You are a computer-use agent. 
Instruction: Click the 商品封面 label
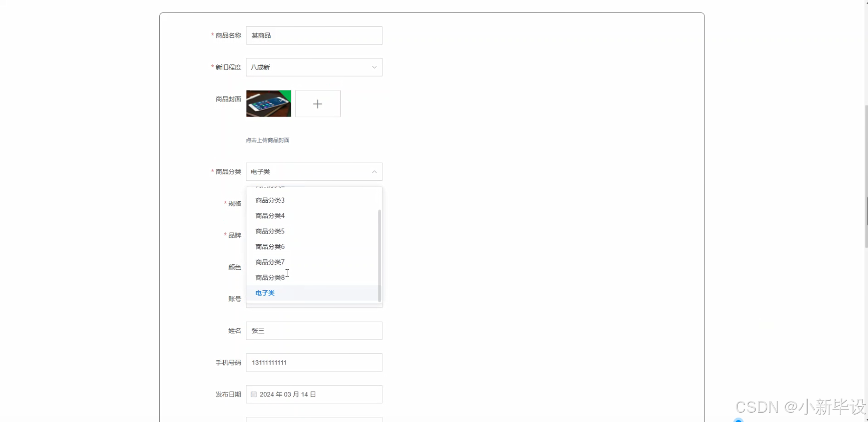[x=228, y=99]
